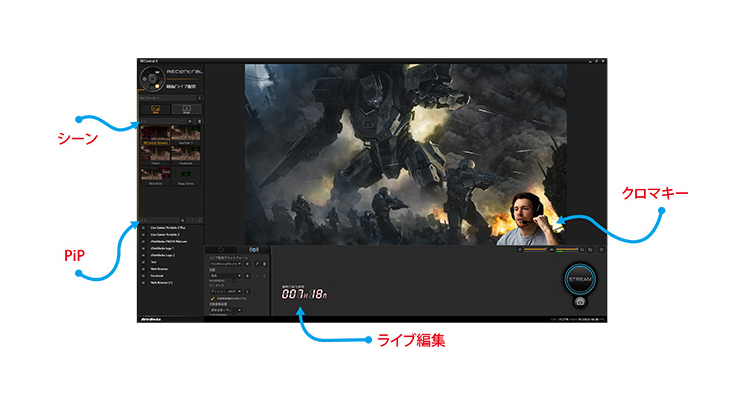Click the elapsed stream time counter
Image resolution: width=750 pixels, height=400 pixels.
[304, 294]
